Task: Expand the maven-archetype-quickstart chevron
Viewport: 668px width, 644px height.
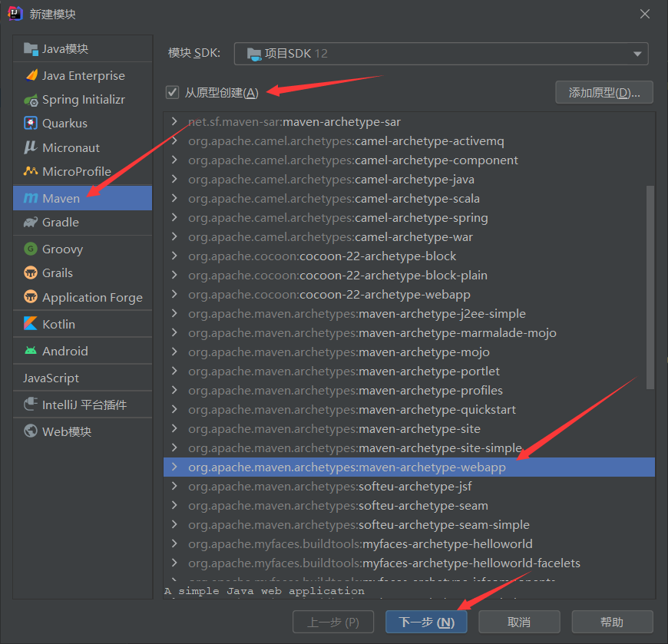Action: click(x=174, y=409)
